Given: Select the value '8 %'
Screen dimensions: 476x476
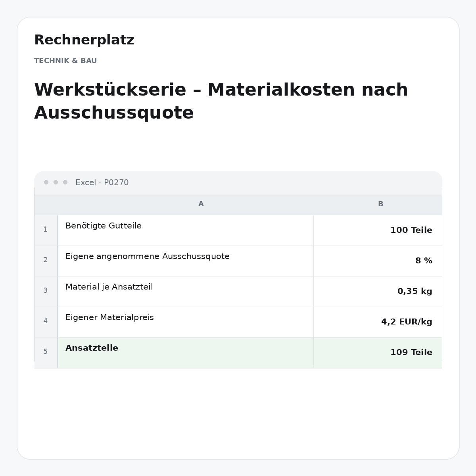Looking at the screenshot, I should [x=424, y=261].
